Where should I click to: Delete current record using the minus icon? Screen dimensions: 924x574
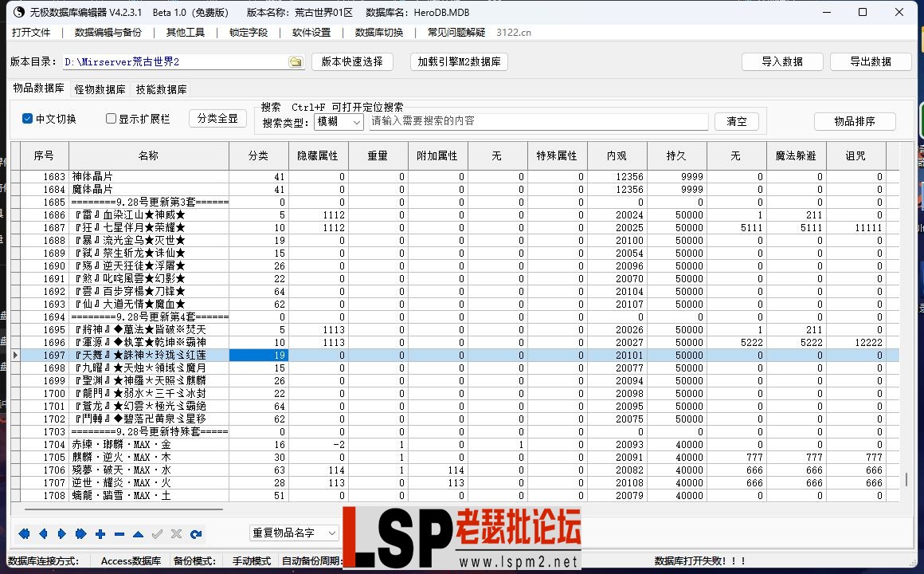pyautogui.click(x=118, y=534)
